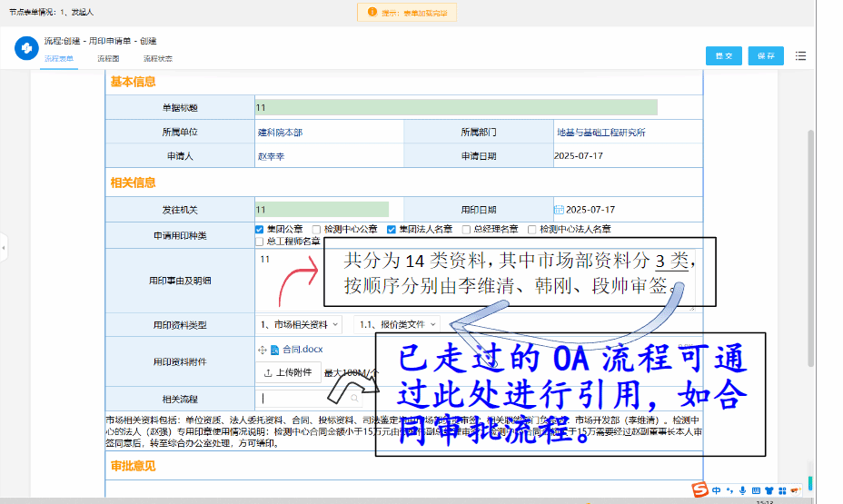Click the calendar icon for 用印日期
843x504 pixels.
[x=560, y=210]
